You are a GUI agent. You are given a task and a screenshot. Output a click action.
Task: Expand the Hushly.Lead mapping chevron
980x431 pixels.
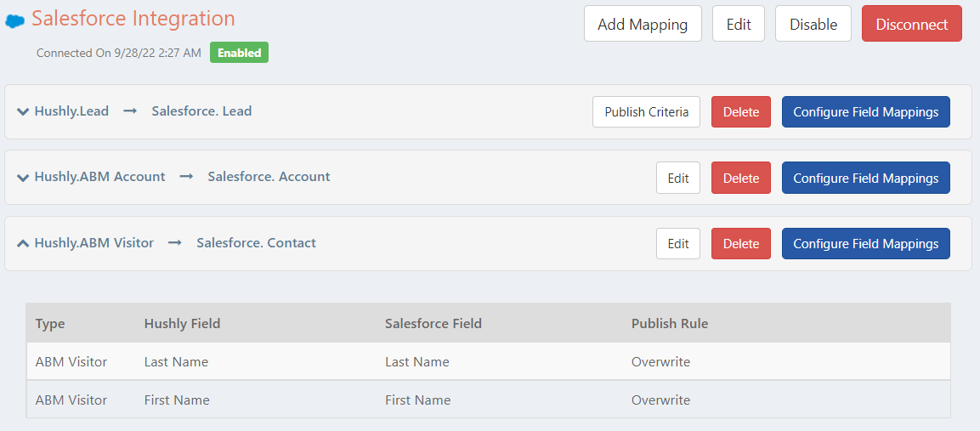23,112
